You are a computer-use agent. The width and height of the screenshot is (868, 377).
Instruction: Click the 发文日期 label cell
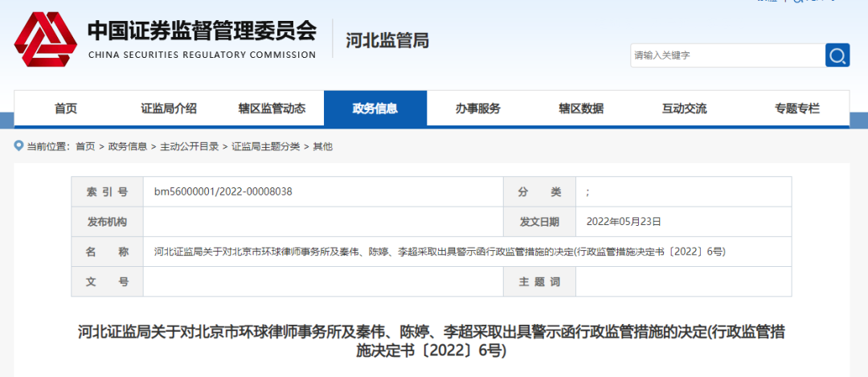coord(540,222)
